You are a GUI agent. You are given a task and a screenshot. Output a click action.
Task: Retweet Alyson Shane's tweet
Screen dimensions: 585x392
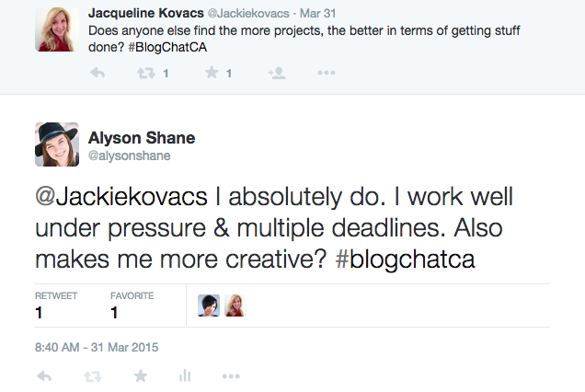point(93,376)
